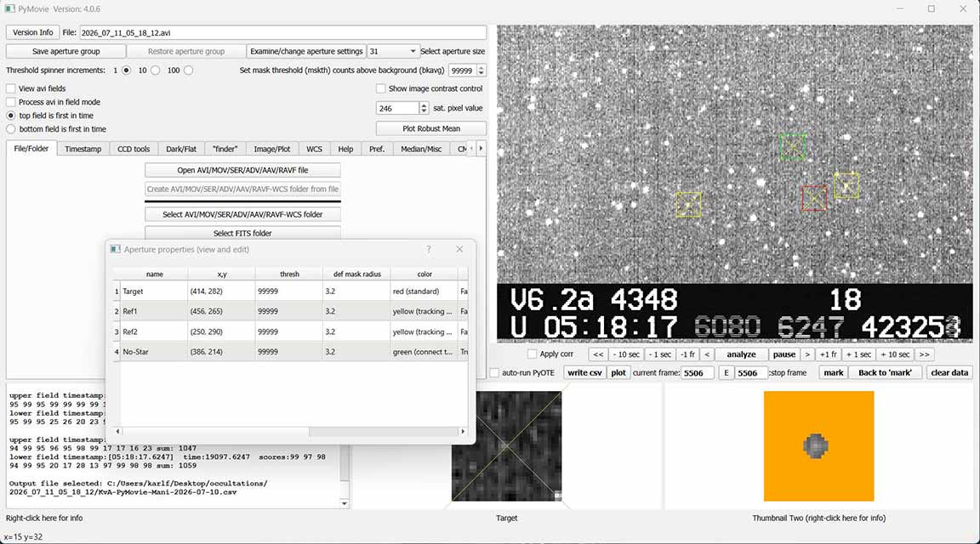Switch to the Image/Plot tab

[x=272, y=150]
